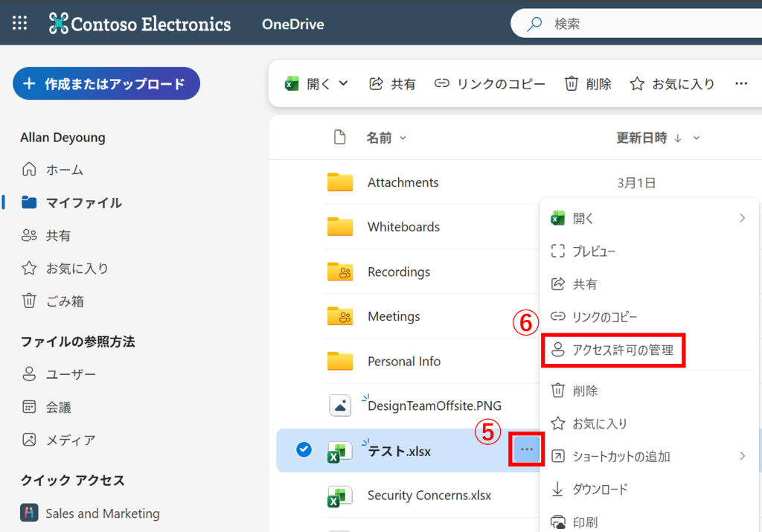This screenshot has width=762, height=532.
Task: Open the 名前 column sort dropdown
Action: 403,138
